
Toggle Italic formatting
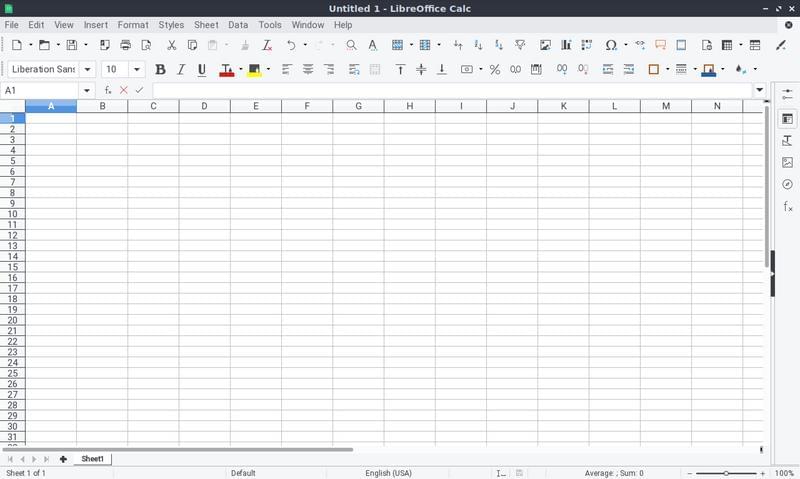pos(181,70)
